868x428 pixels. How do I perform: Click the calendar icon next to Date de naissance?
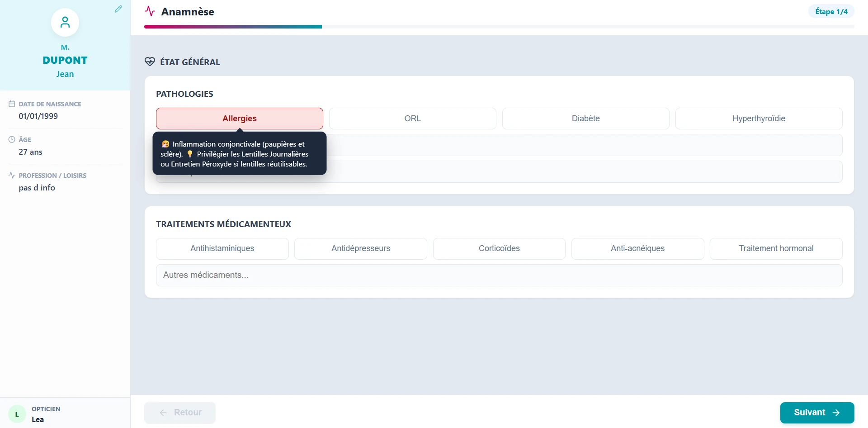click(x=12, y=104)
